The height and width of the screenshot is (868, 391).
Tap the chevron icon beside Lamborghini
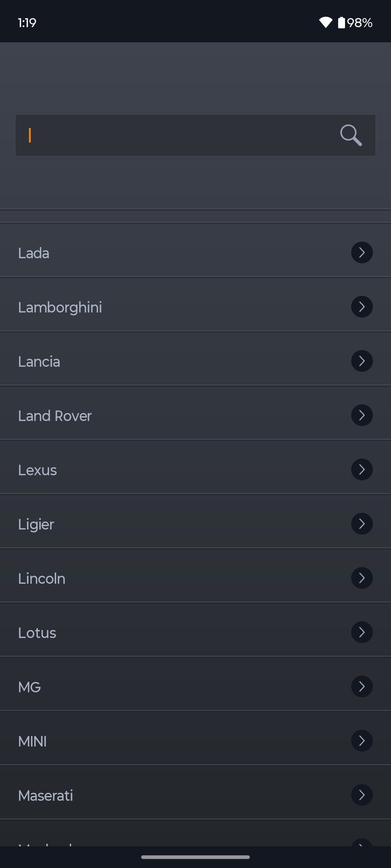[x=362, y=307]
